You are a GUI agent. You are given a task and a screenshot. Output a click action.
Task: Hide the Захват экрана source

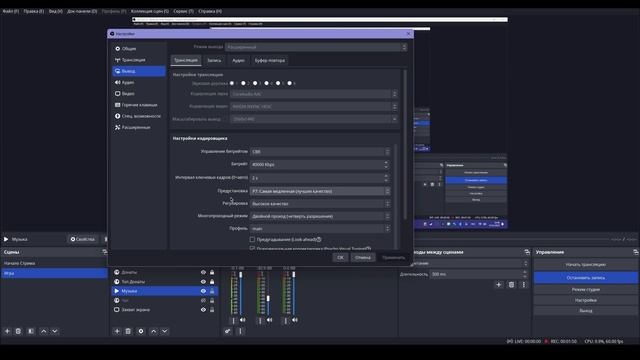(x=203, y=310)
